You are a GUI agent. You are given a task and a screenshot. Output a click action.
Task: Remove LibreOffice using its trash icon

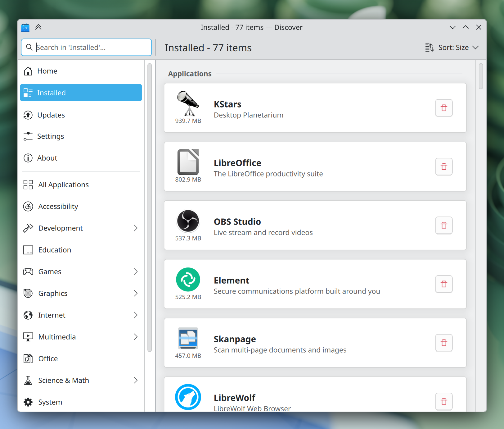point(444,167)
